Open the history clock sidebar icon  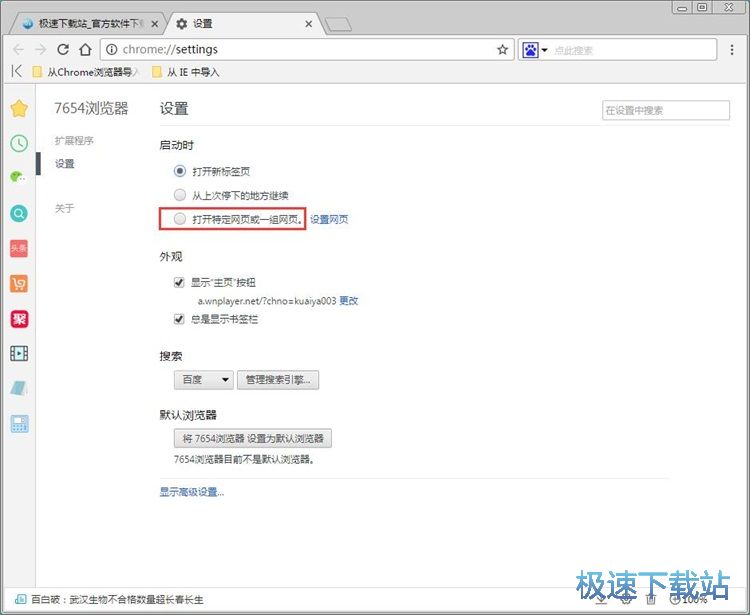19,143
